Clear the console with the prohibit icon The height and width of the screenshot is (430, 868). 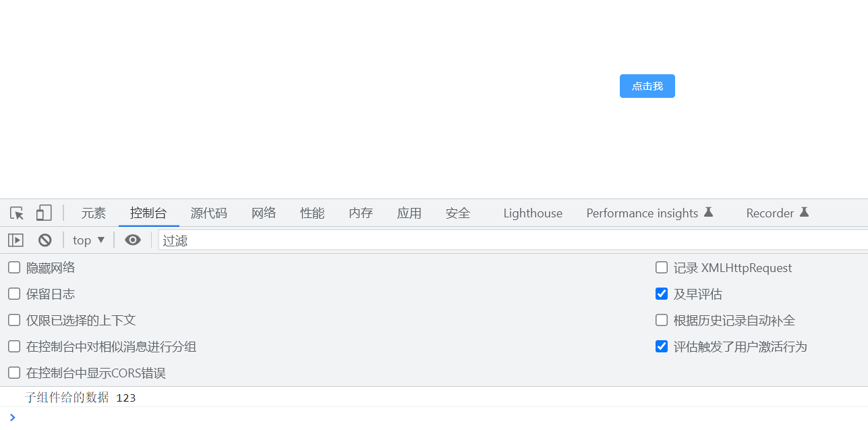tap(44, 240)
